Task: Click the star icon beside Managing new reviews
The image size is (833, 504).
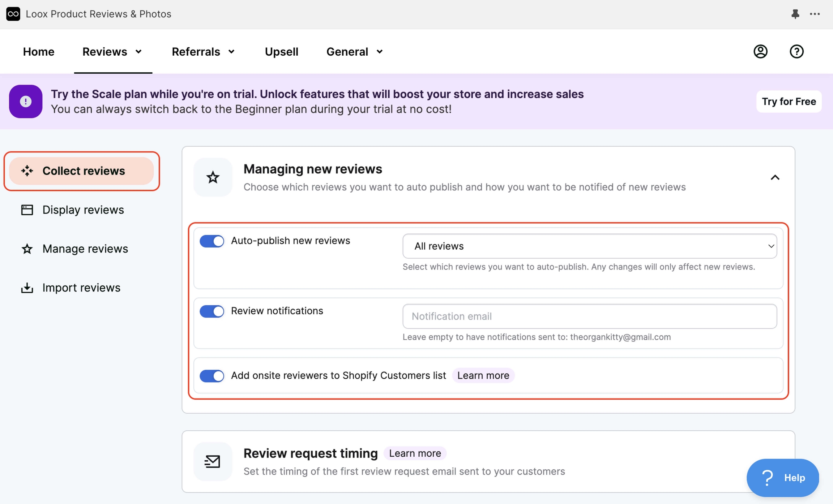Action: [x=213, y=177]
